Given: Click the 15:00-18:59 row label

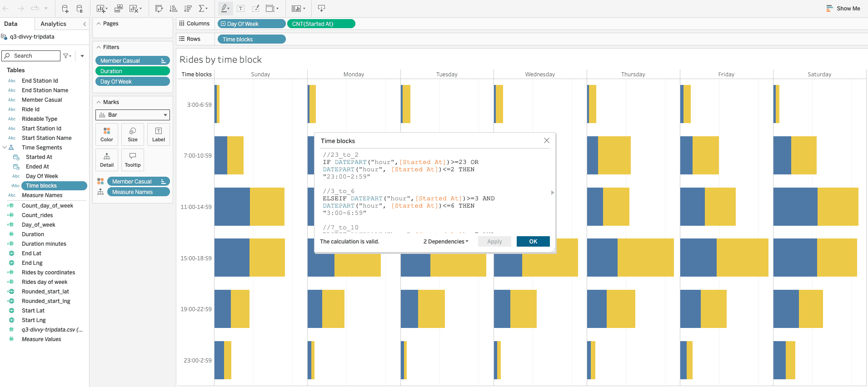Looking at the screenshot, I should pyautogui.click(x=196, y=258).
